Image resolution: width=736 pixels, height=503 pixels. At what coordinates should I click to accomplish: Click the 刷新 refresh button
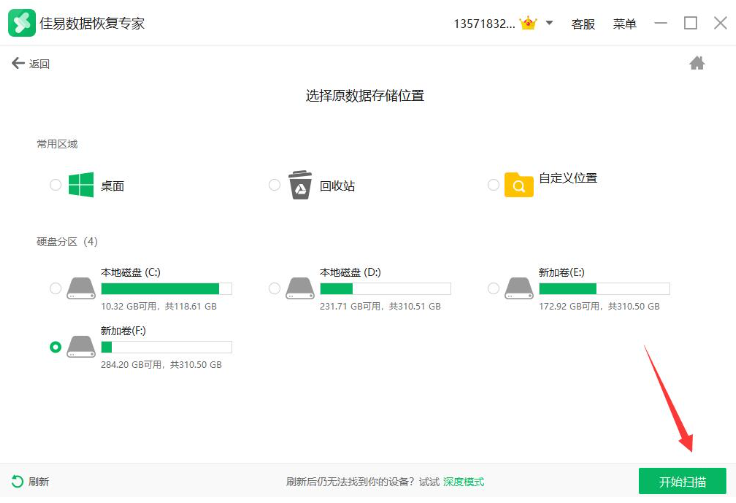click(x=30, y=482)
